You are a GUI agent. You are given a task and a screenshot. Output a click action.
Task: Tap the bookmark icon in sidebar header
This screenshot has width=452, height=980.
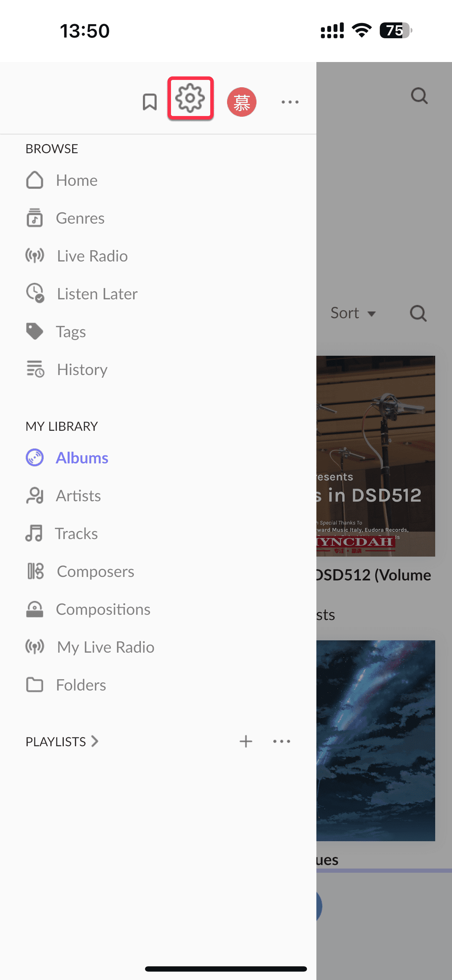(x=150, y=102)
